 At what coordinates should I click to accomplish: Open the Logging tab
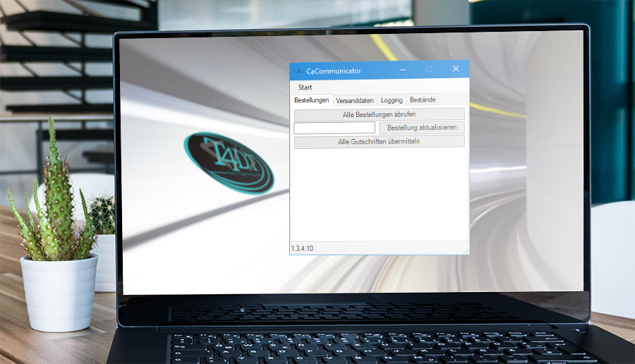tap(392, 100)
